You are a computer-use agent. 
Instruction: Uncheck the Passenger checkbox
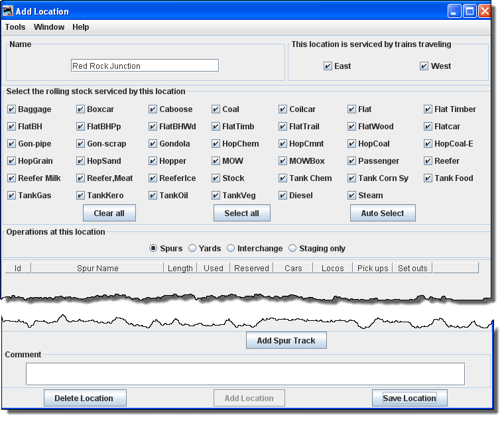pos(351,161)
